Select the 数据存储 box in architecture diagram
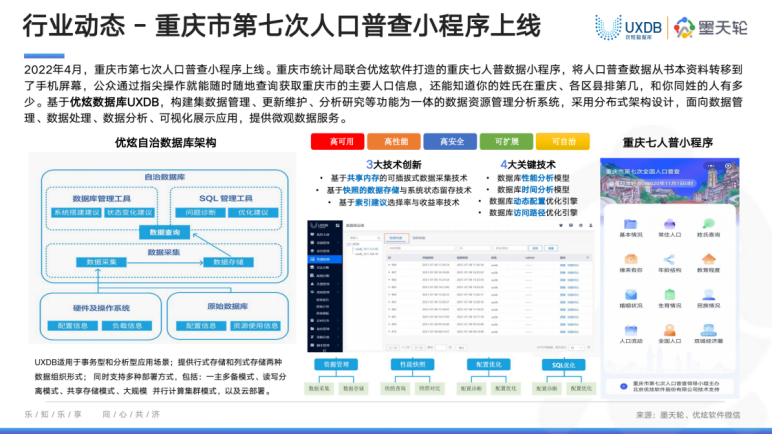 point(228,262)
